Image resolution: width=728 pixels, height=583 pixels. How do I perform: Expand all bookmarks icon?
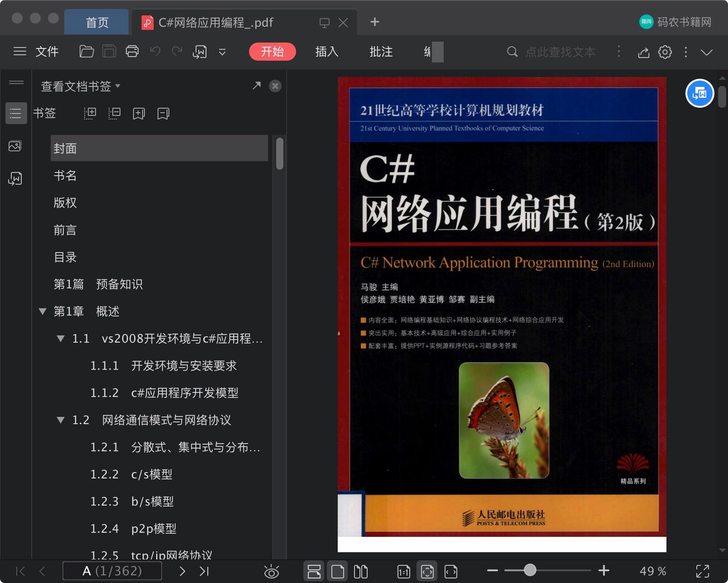[x=90, y=113]
